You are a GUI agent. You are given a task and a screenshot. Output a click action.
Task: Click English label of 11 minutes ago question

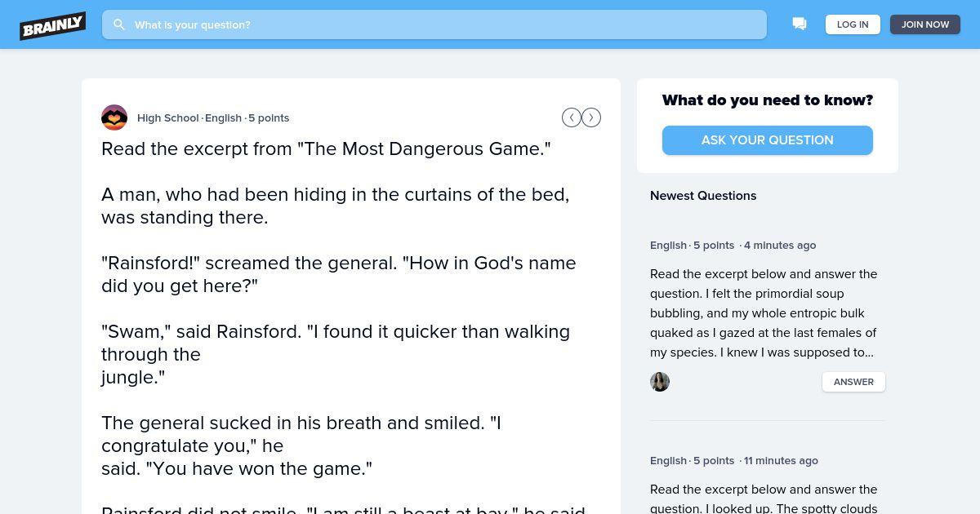tap(668, 460)
